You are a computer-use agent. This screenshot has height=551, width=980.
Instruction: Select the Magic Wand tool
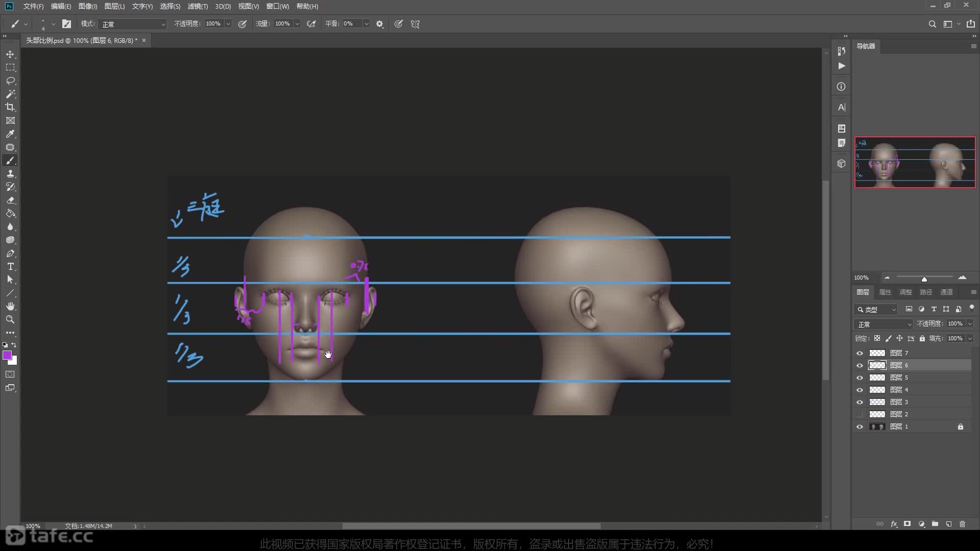pos(10,94)
